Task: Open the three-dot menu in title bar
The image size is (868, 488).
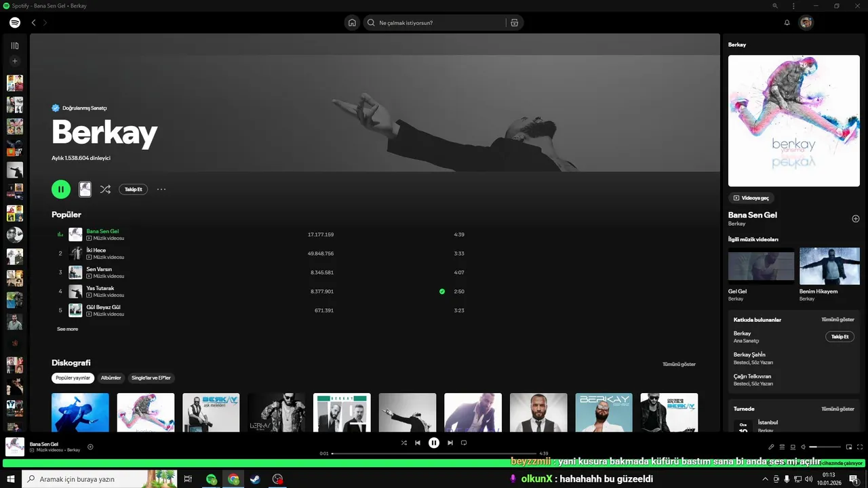Action: point(793,5)
